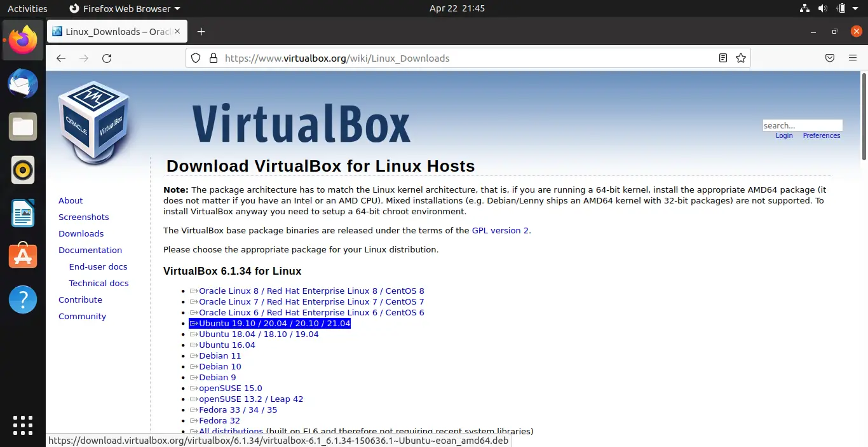Toggle reader view in address bar
Screen dimensions: 868x447
click(723, 58)
